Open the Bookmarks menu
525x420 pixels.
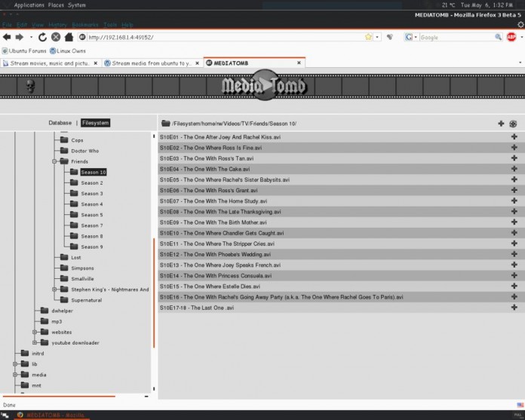point(85,25)
